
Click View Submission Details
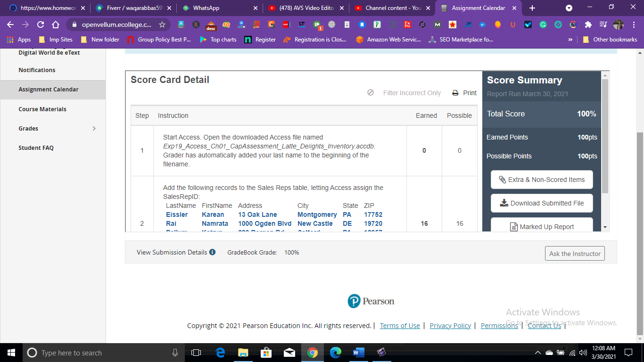click(x=172, y=252)
